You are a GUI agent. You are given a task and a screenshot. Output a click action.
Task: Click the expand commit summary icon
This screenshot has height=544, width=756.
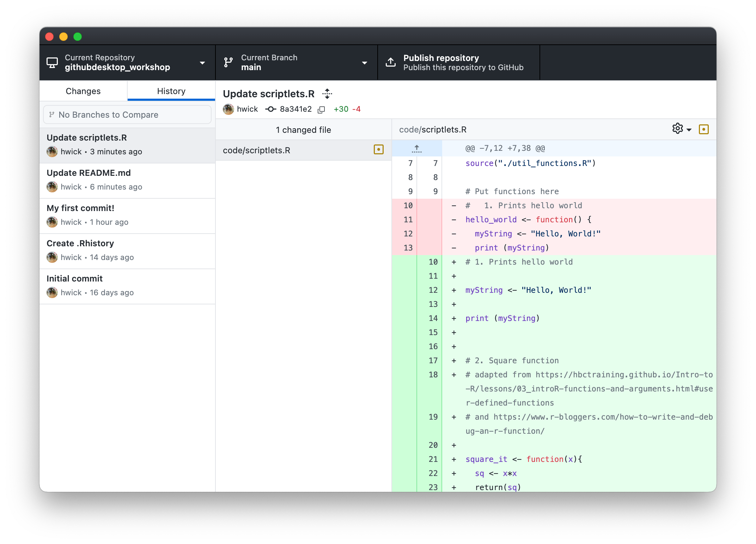click(x=327, y=94)
